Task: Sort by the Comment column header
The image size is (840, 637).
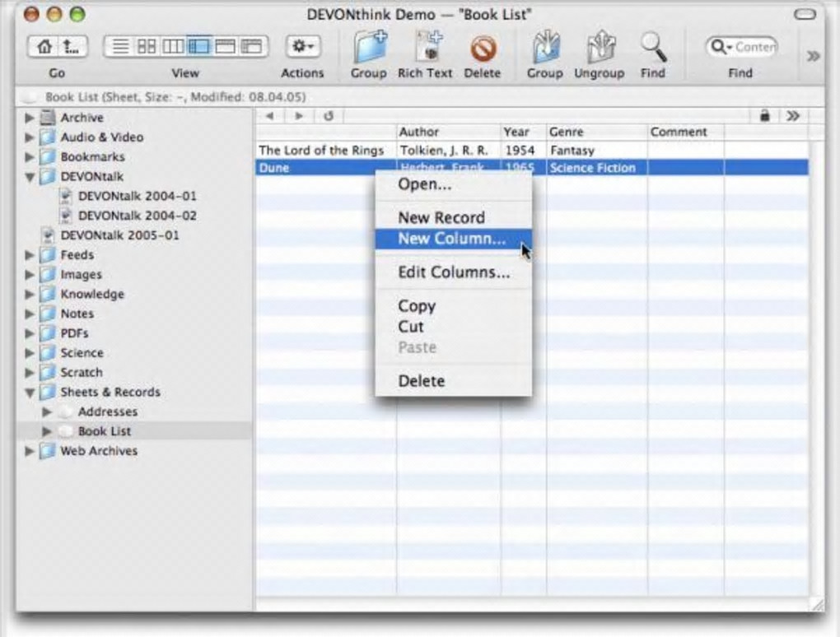Action: point(686,133)
